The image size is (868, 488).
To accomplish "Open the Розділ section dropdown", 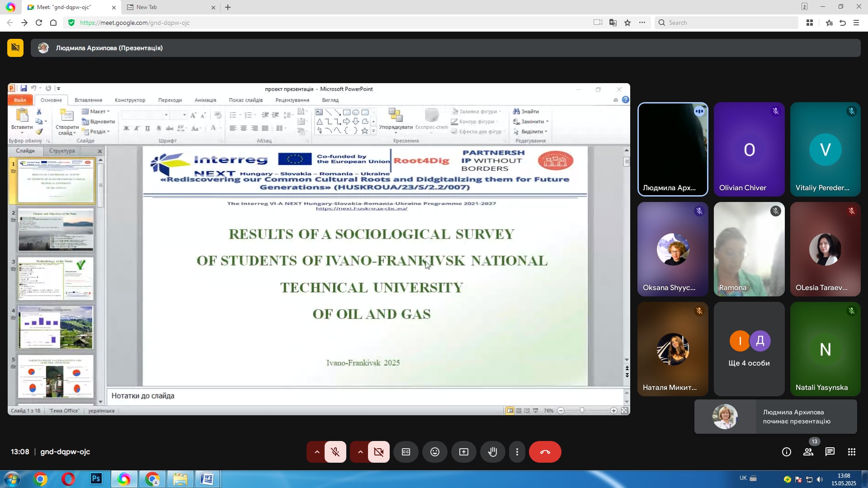I will [96, 131].
